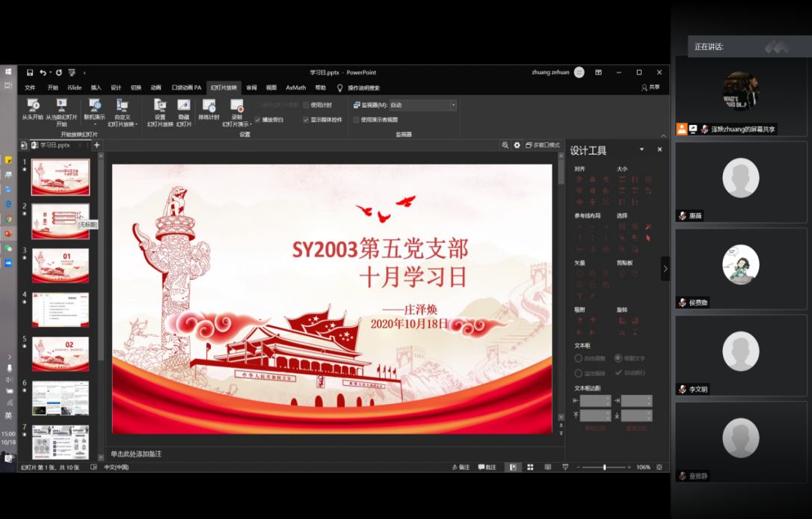Enable Use Presenter View (使用演示者视图) checkbox
Viewport: 812px width, 519px height.
point(356,120)
